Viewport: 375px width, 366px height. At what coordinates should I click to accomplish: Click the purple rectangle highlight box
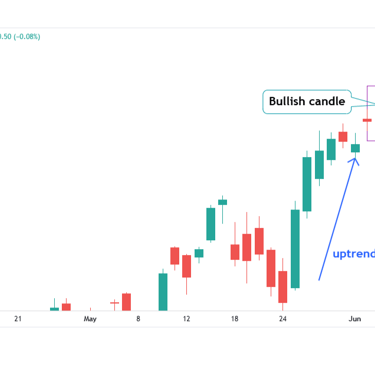(371, 113)
